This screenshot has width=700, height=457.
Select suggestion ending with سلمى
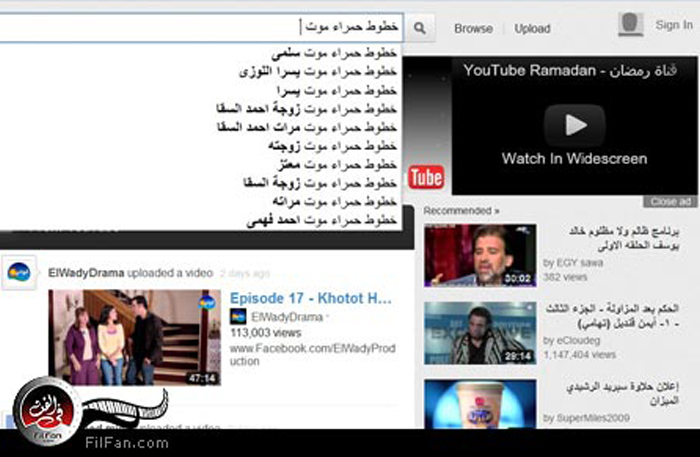[x=334, y=53]
